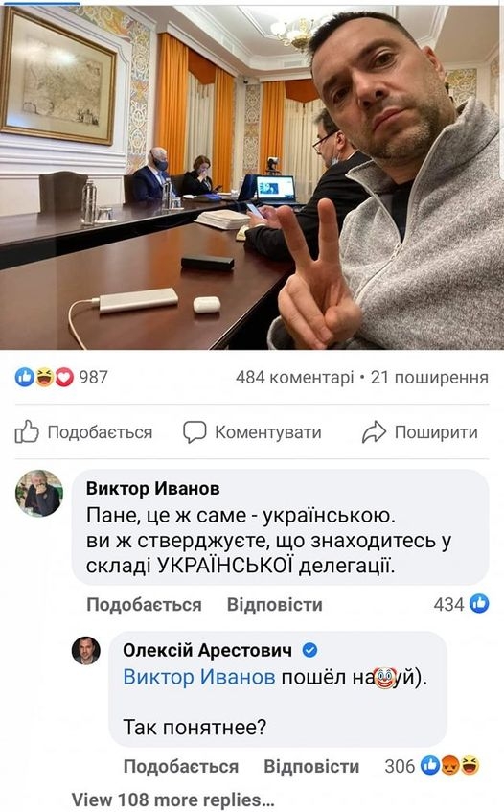Screen dimensions: 504x812
Task: Reply to Арестович's reply with Відповісти
Action: tap(311, 766)
